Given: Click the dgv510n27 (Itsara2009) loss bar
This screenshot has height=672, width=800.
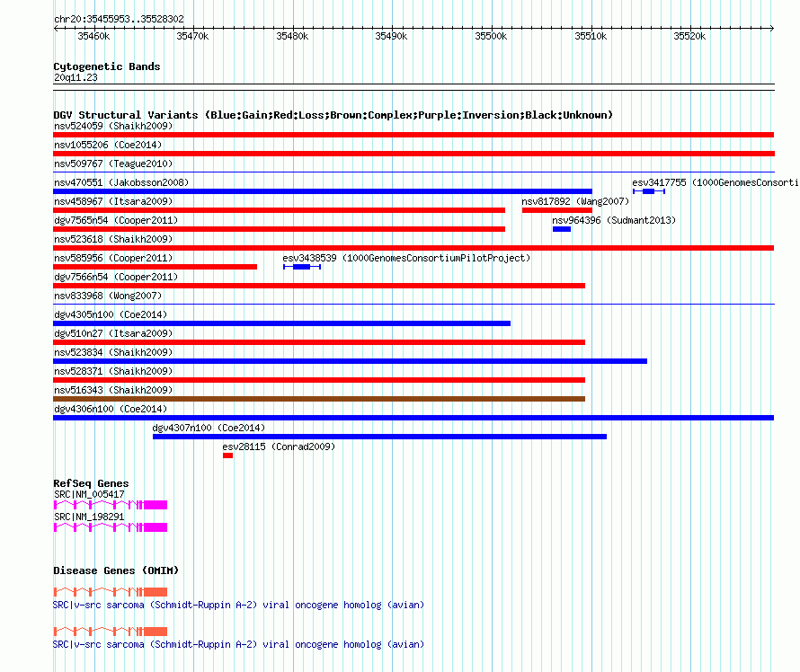Looking at the screenshot, I should pos(319,342).
